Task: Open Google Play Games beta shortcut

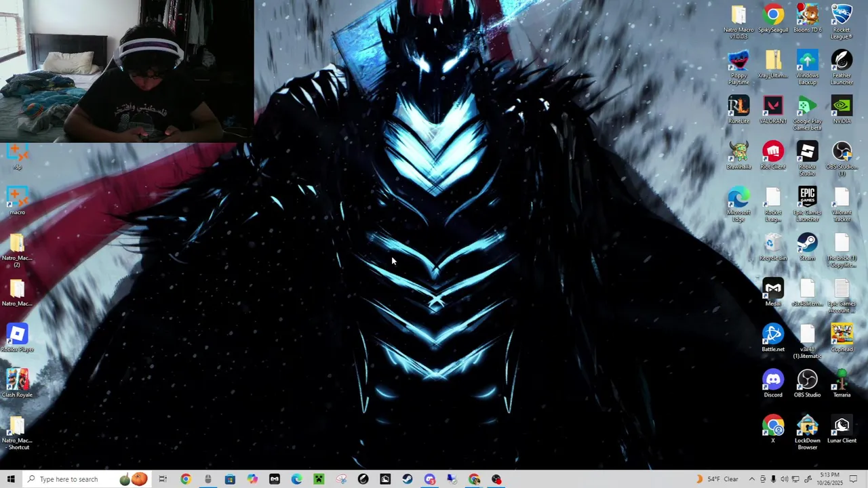Action: [807, 113]
